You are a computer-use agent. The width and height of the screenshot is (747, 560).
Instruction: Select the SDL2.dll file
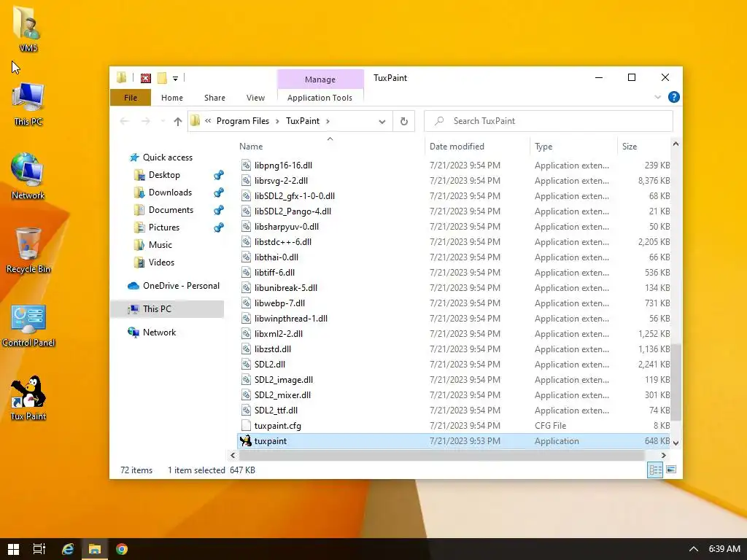pos(454,365)
